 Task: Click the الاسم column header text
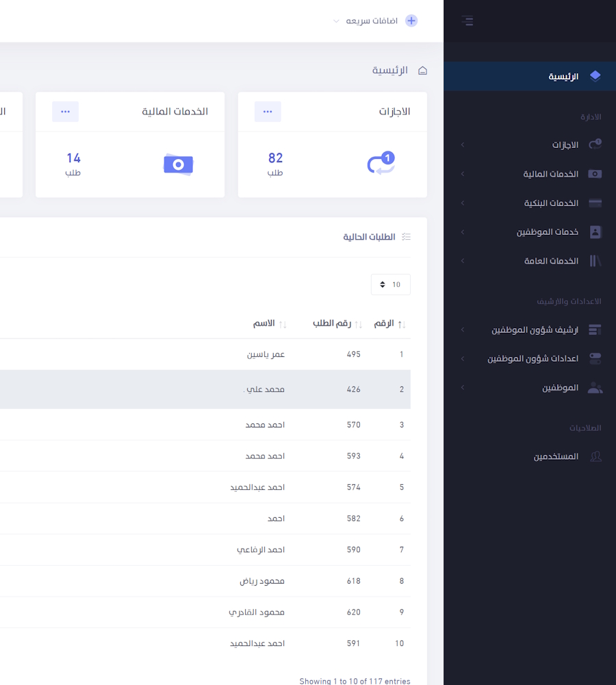click(264, 323)
